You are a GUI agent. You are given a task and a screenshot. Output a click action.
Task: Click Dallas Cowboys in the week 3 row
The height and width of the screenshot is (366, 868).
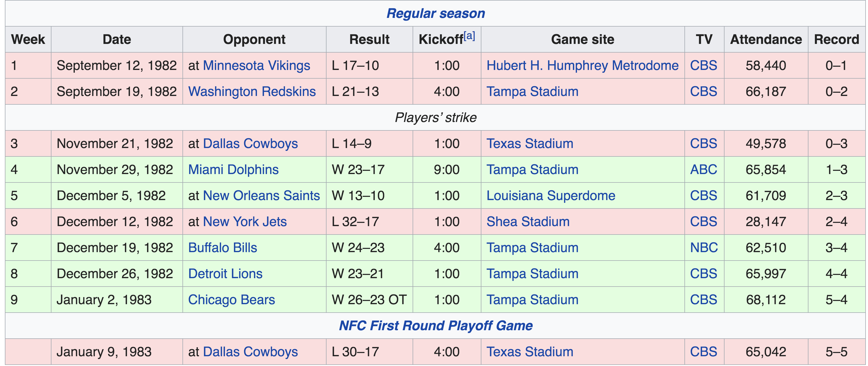tap(250, 143)
